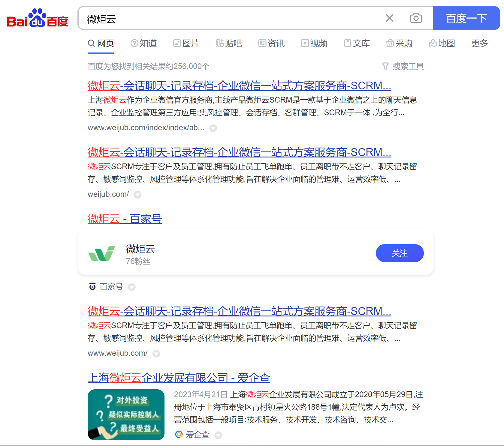Switch to the 知道 tab
Screen dimensions: 504x446
143,43
